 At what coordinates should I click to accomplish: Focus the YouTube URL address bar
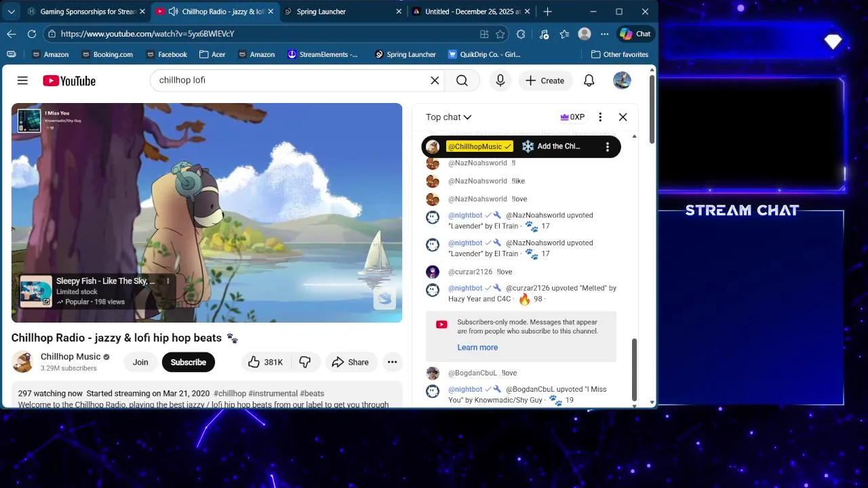[x=264, y=34]
